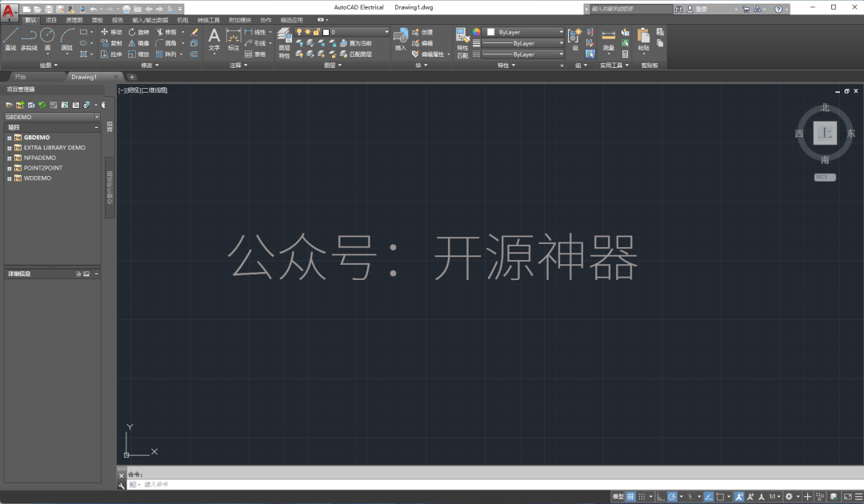Select the 圆弧 (Arc) tool
The width and height of the screenshot is (864, 504).
67,40
